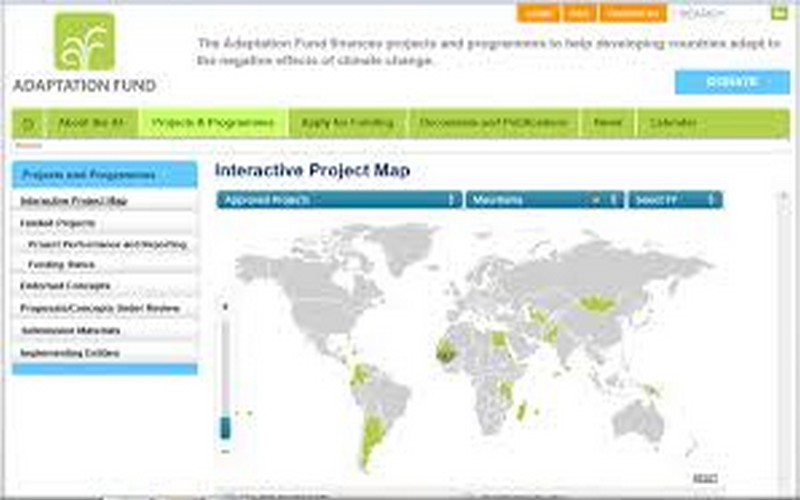The width and height of the screenshot is (800, 500).
Task: Open the Projects & Programmes menu tab
Action: pos(213,123)
